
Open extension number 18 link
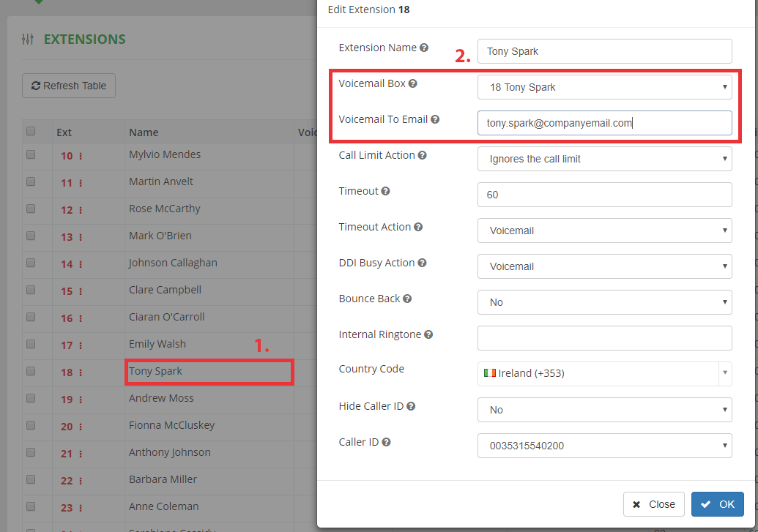click(67, 372)
